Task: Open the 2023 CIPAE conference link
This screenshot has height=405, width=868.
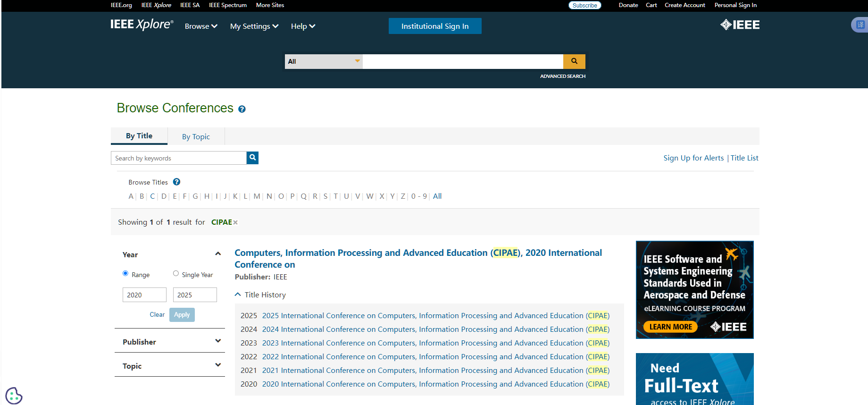Action: click(x=435, y=343)
